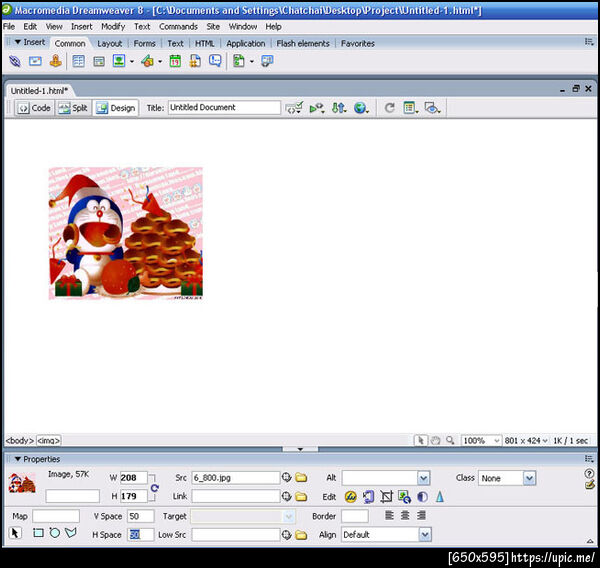Switch to Flash elements tab
The height and width of the screenshot is (568, 600).
click(x=303, y=44)
